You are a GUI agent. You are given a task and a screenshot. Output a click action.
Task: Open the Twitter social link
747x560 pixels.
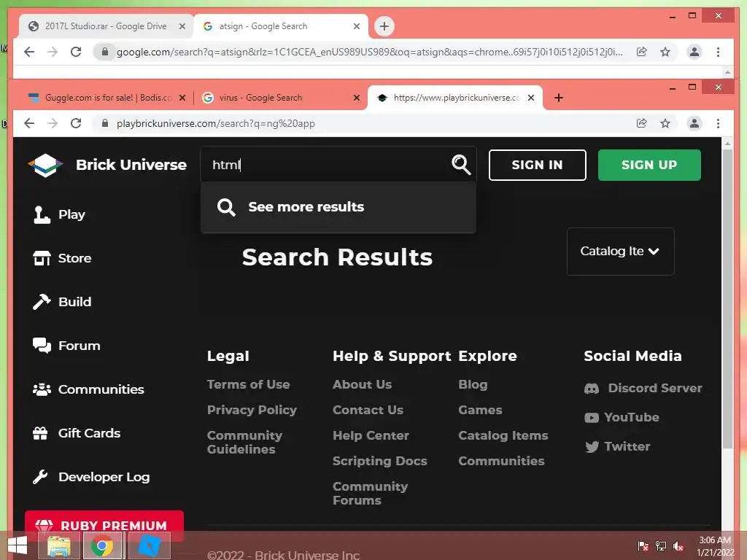[617, 447]
